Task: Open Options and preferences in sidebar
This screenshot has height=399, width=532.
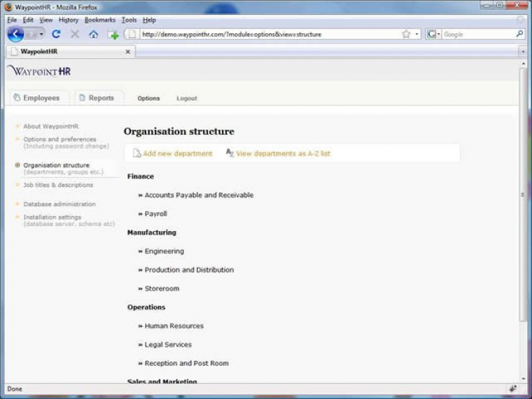Action: point(60,140)
